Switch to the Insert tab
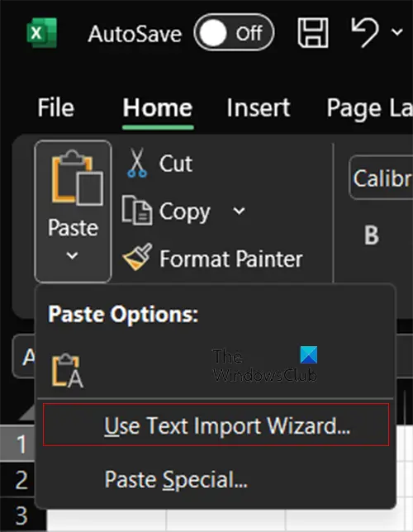This screenshot has height=532, width=413. [259, 108]
